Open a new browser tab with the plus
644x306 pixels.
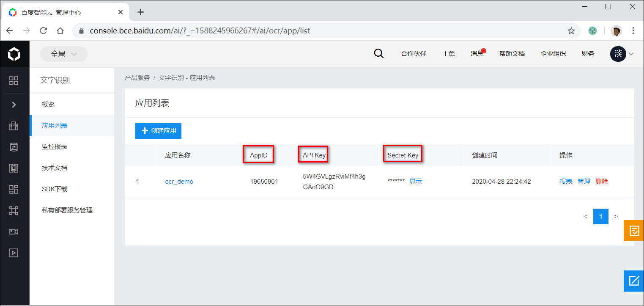tap(140, 12)
